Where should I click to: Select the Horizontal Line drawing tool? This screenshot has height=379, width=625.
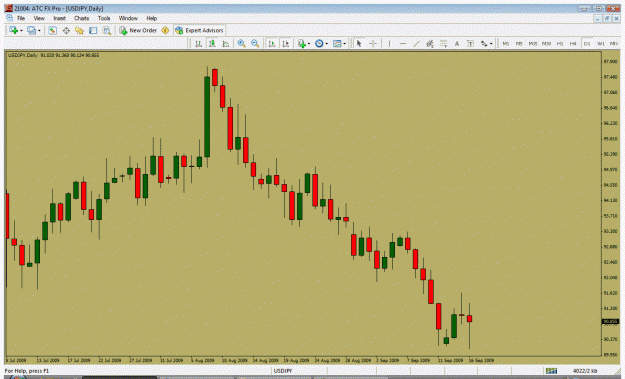(403, 43)
